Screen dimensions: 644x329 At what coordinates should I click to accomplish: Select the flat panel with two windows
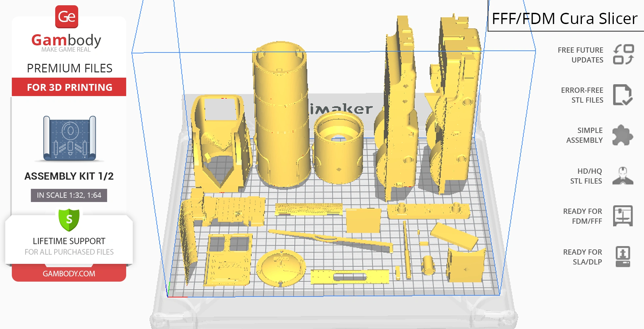[x=228, y=260]
